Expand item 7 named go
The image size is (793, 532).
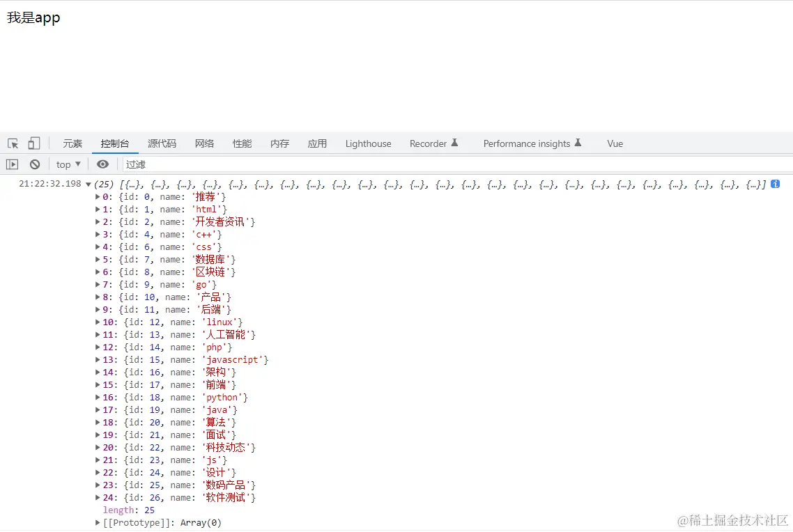point(98,284)
